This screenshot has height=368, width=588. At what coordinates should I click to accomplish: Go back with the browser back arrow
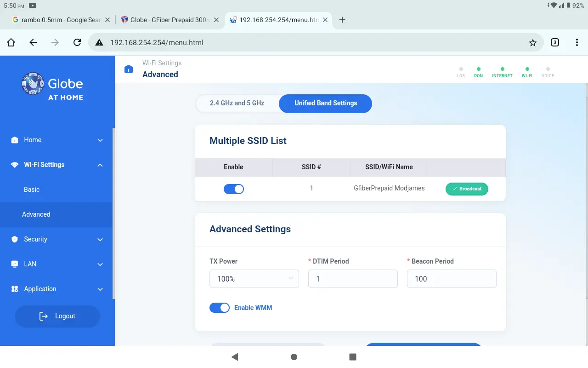pyautogui.click(x=33, y=42)
